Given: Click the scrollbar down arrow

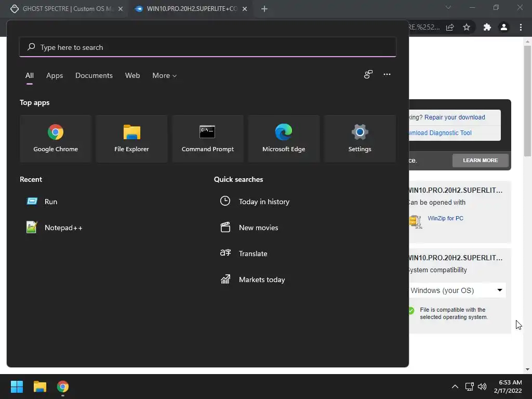Looking at the screenshot, I should coord(527,369).
